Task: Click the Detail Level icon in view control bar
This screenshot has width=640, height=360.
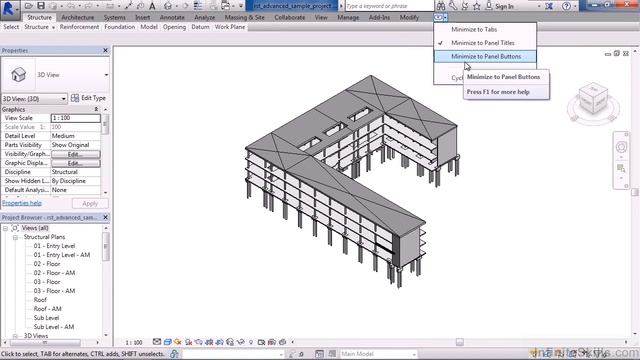Action: coord(157,342)
